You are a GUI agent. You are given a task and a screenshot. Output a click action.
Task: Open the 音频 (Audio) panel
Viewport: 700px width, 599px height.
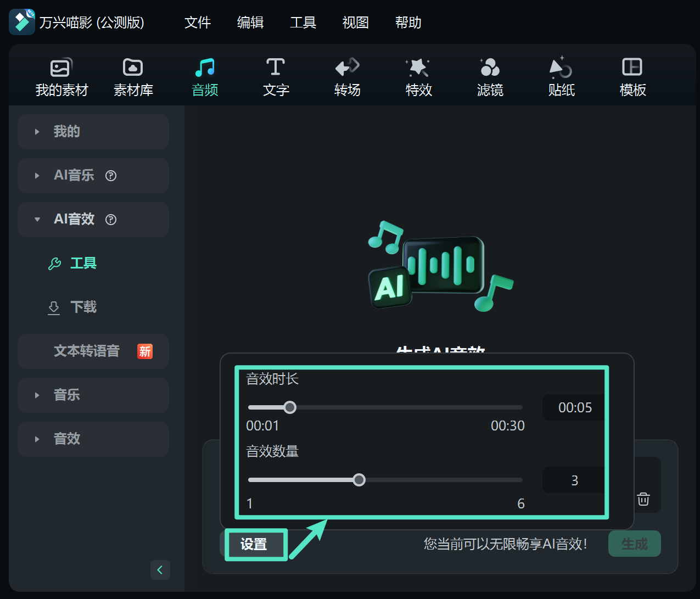pos(204,77)
